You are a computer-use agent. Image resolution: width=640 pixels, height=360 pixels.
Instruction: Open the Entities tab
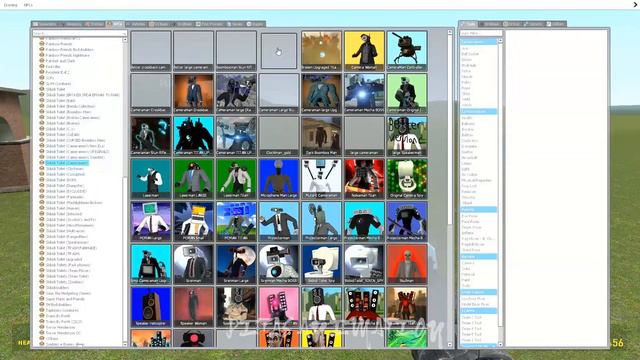click(94, 24)
